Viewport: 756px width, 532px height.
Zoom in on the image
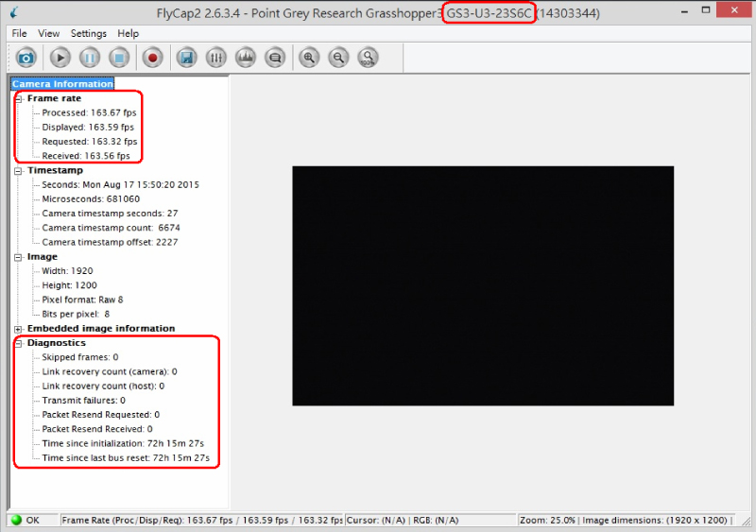pos(309,58)
